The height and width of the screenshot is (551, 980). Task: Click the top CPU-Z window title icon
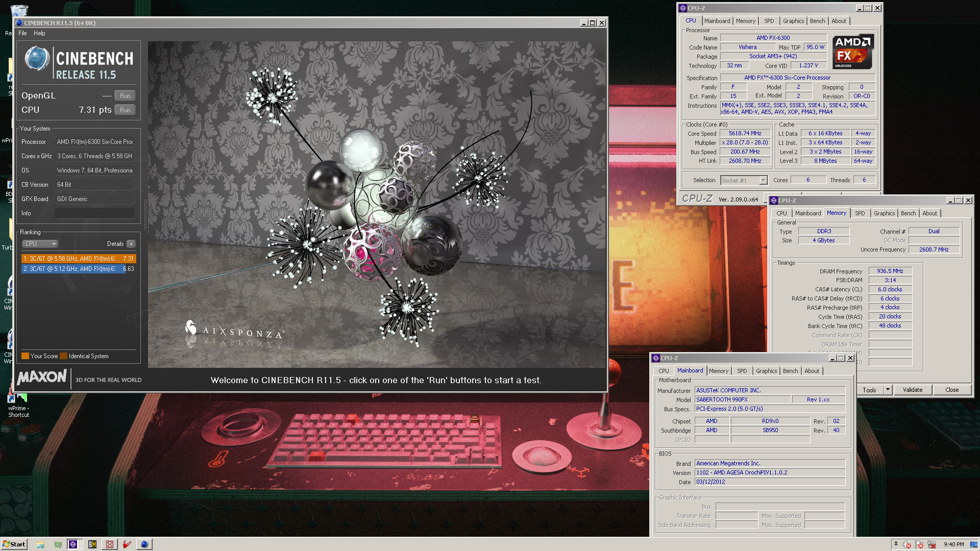click(x=683, y=8)
